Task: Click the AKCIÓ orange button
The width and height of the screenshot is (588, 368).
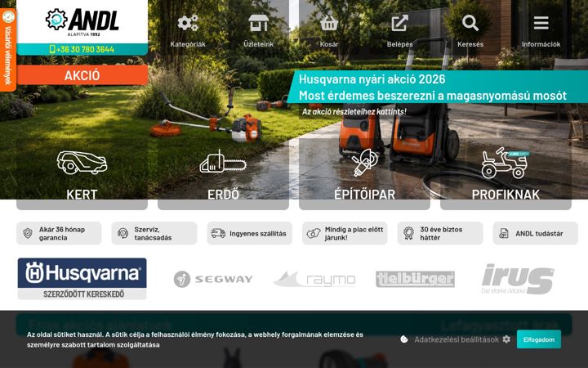Action: pos(82,75)
